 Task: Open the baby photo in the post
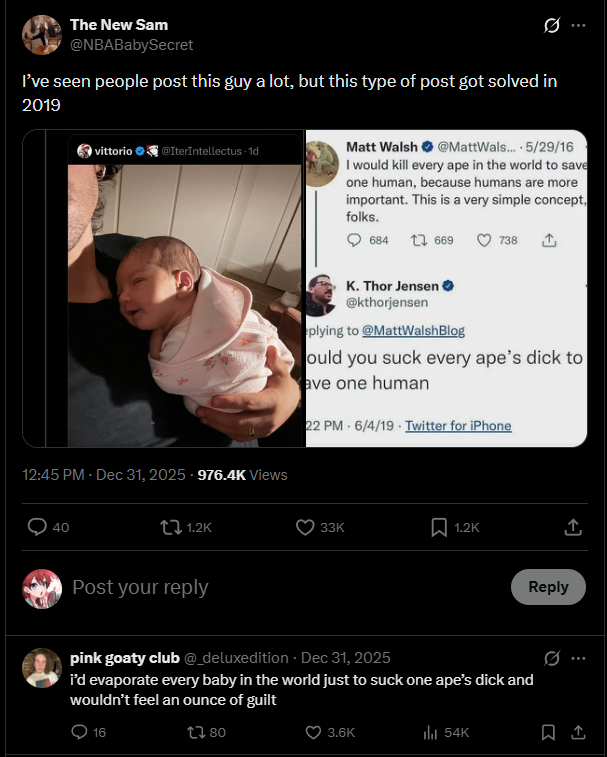pos(163,289)
